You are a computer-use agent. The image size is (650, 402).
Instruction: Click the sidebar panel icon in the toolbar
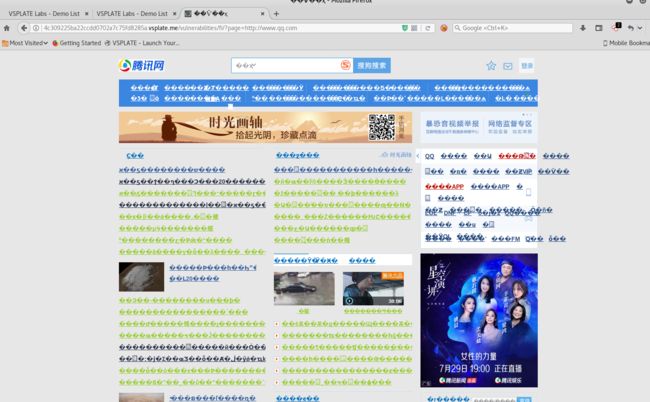click(x=599, y=28)
